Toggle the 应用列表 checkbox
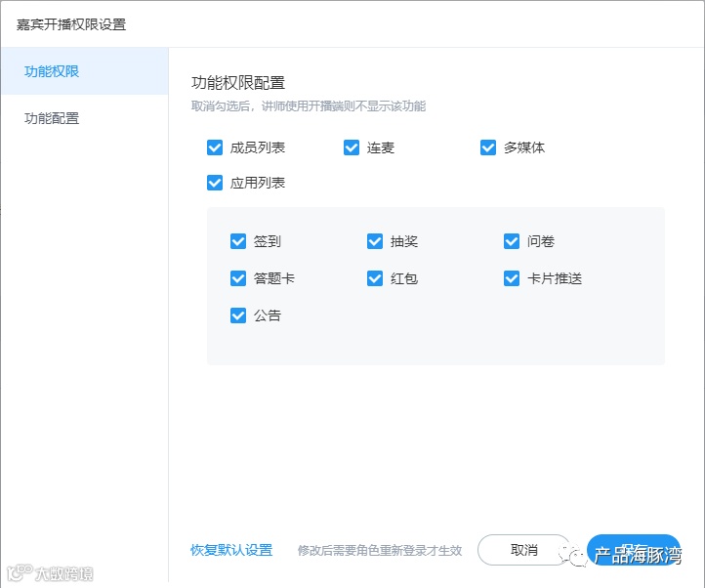The width and height of the screenshot is (705, 588). tap(215, 183)
